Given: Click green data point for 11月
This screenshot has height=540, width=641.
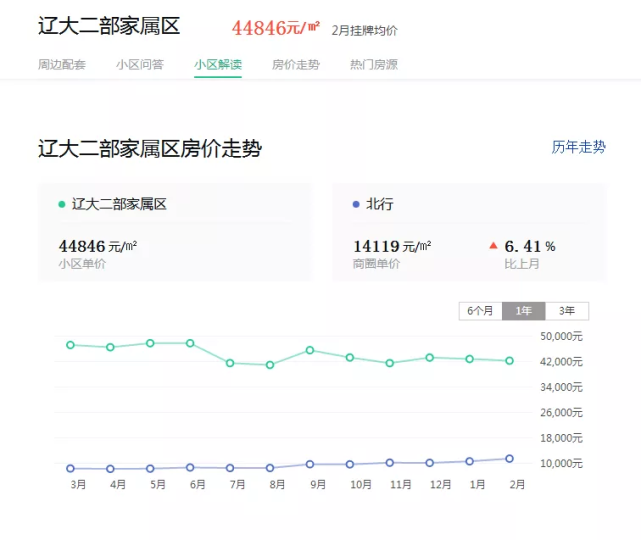Looking at the screenshot, I should (390, 363).
